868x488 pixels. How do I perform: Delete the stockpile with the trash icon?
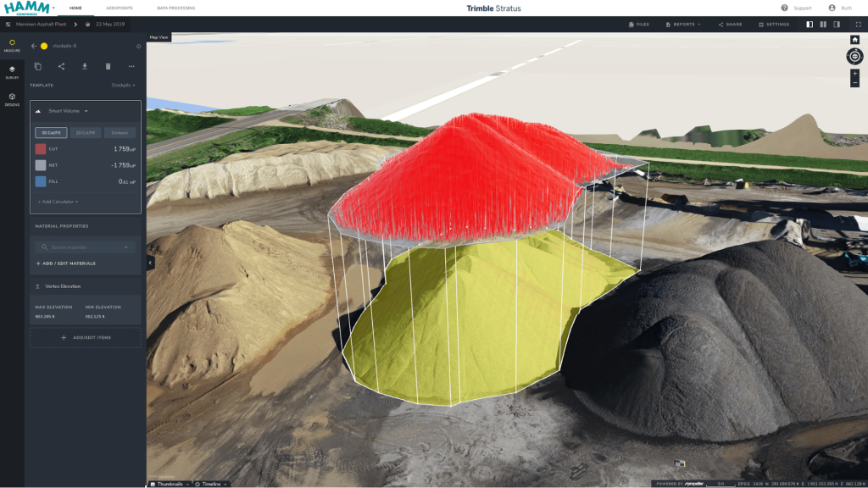108,66
